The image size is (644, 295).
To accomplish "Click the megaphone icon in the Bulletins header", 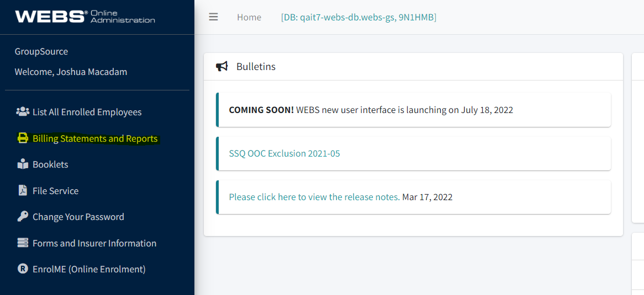I will pos(222,67).
